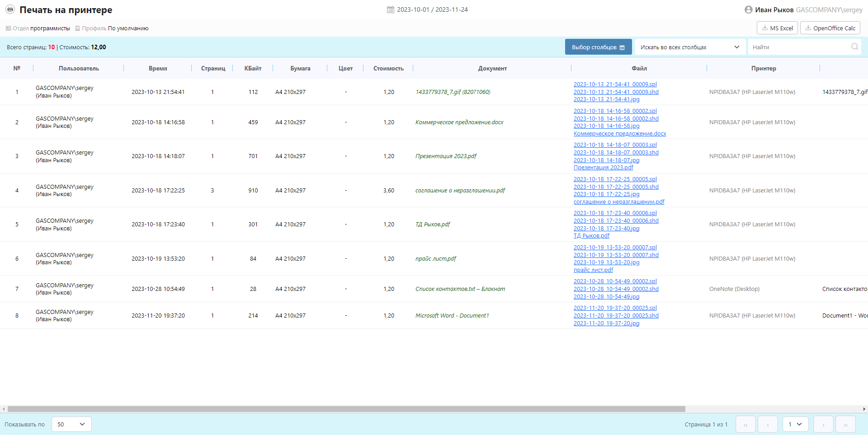Open the Презентация 2023.pdf file link

(x=603, y=168)
